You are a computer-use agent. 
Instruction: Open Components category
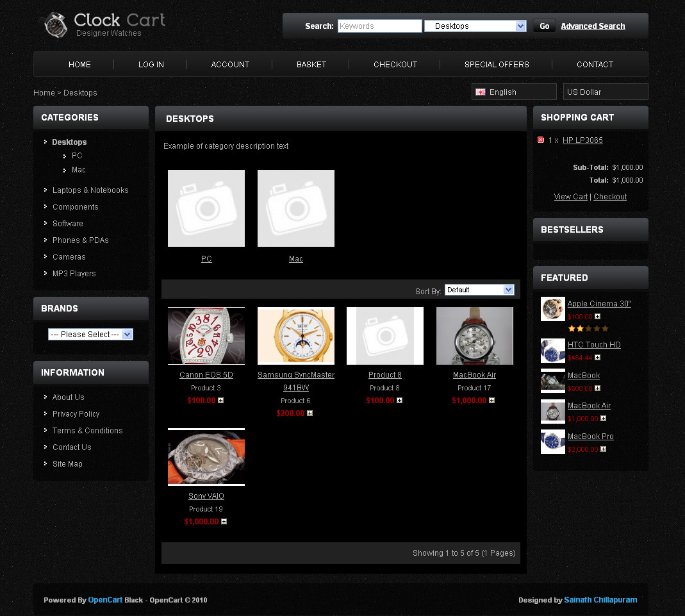coord(75,206)
